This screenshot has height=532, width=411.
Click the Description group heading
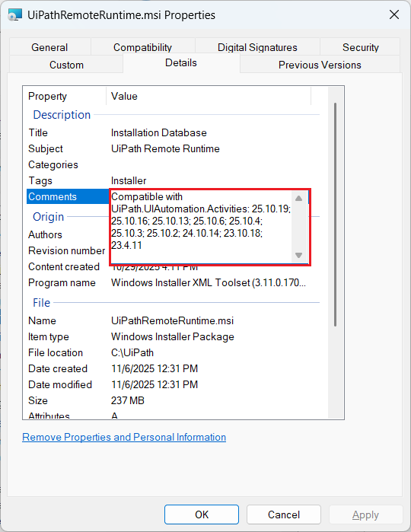(62, 114)
